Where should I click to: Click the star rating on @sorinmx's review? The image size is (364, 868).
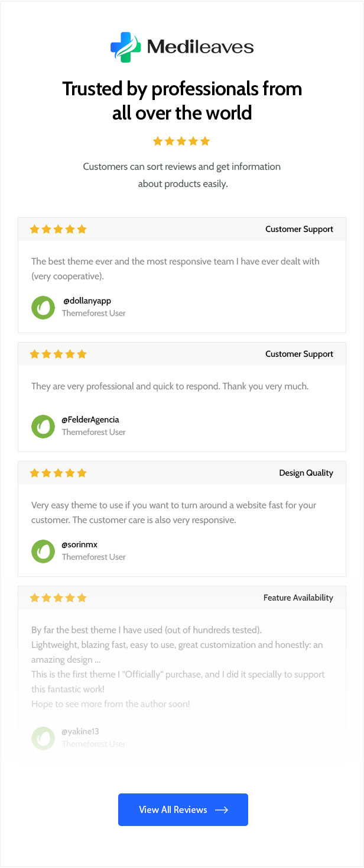(x=58, y=473)
